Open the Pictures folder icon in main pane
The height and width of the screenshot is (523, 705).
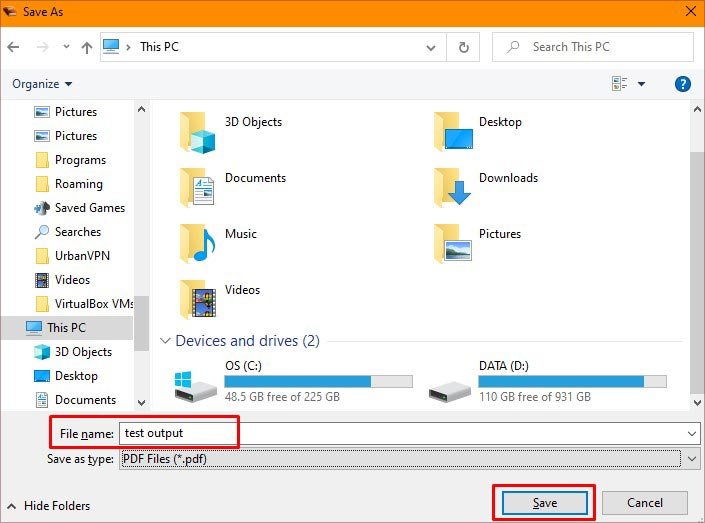(x=453, y=243)
